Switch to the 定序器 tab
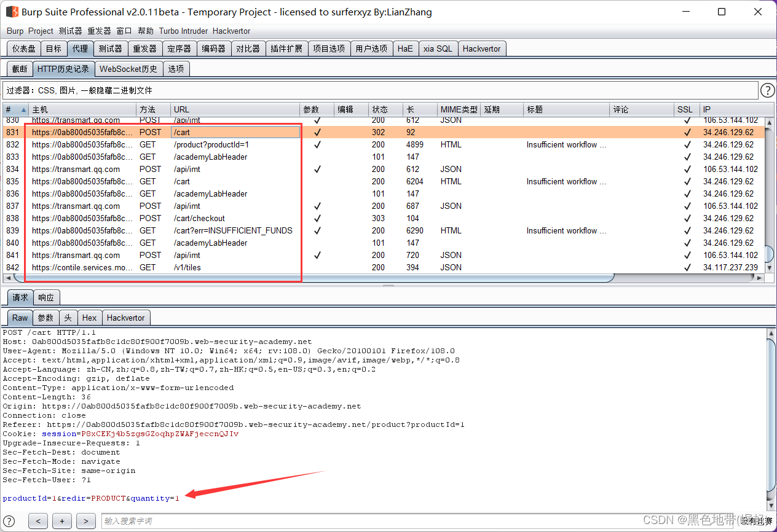 [x=179, y=49]
